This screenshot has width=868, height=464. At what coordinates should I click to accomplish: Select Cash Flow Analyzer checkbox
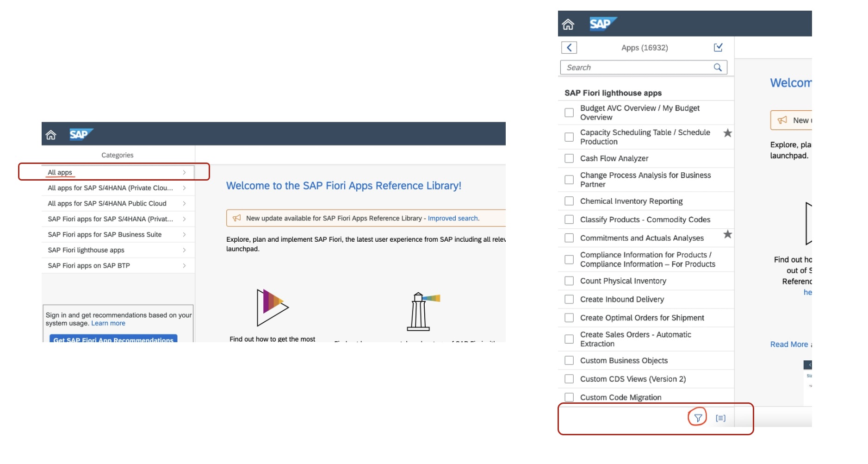pos(569,158)
